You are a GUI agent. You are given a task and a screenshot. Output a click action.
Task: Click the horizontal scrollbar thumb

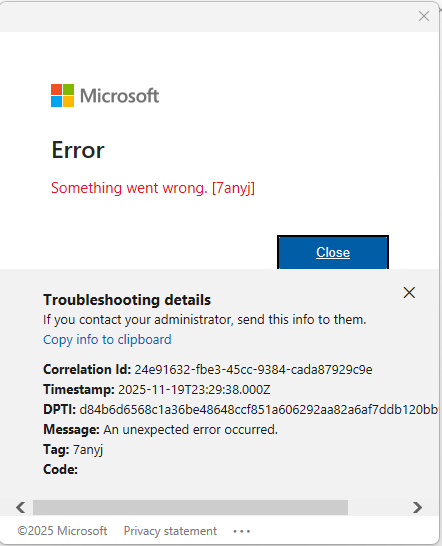point(190,507)
